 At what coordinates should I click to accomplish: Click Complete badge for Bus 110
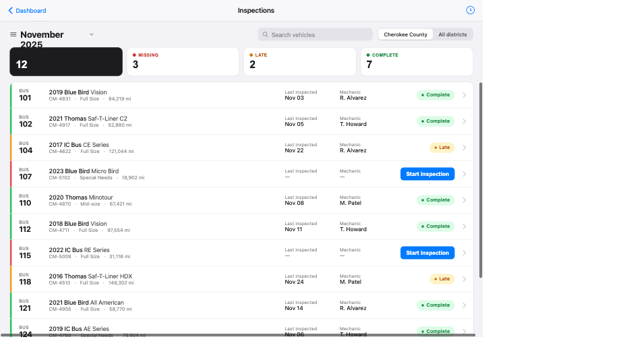pyautogui.click(x=436, y=200)
